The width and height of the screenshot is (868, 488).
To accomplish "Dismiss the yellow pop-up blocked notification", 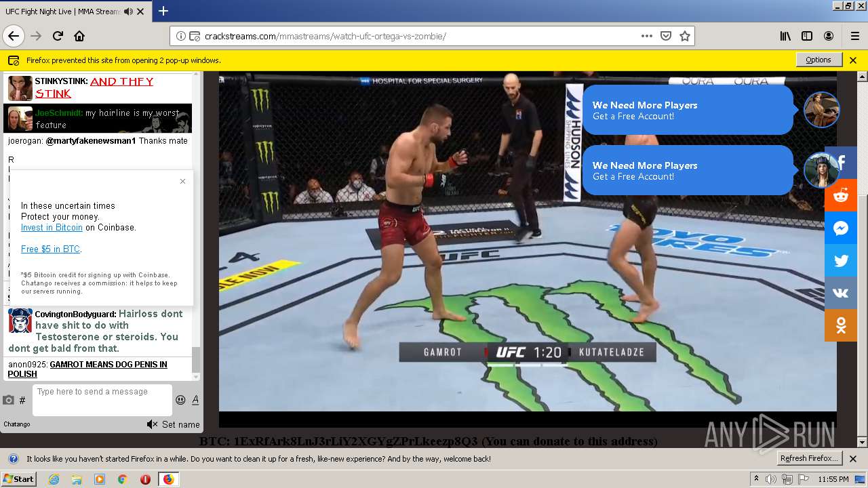I will pyautogui.click(x=853, y=60).
